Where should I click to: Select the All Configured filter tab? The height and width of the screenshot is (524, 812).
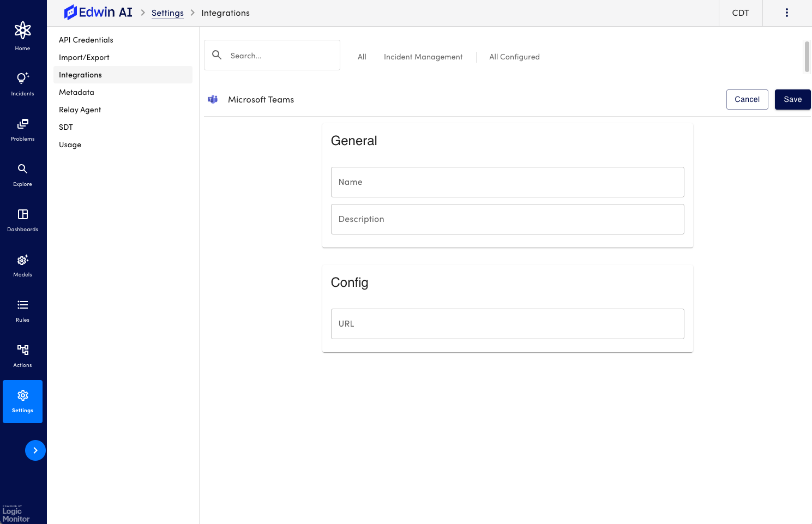(514, 57)
